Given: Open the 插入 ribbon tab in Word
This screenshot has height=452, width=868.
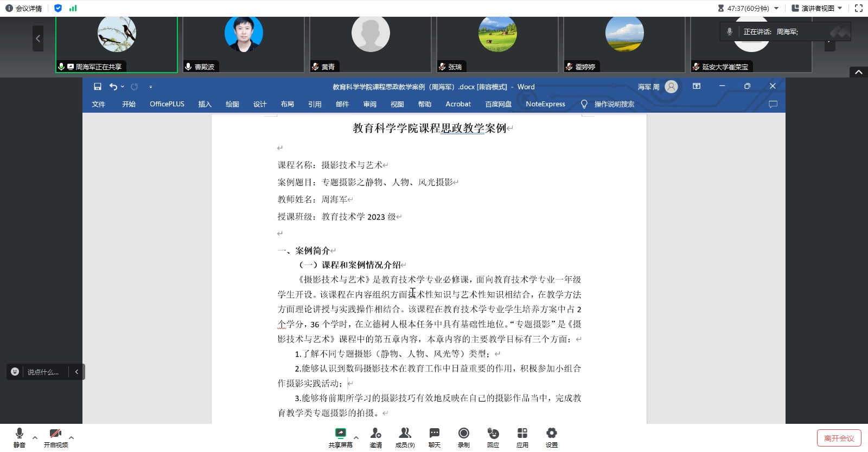Looking at the screenshot, I should tap(205, 104).
